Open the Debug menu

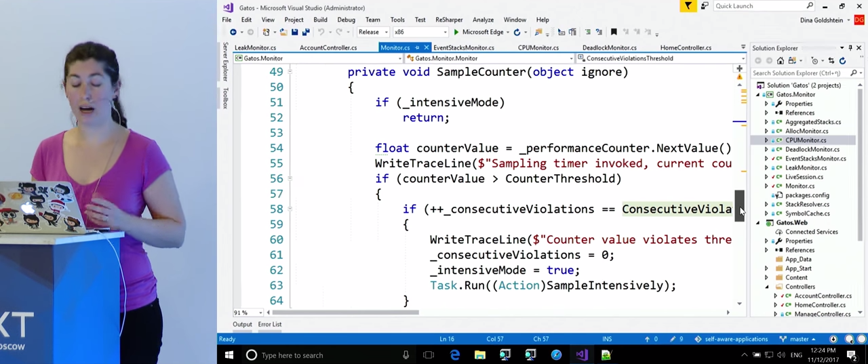click(346, 20)
